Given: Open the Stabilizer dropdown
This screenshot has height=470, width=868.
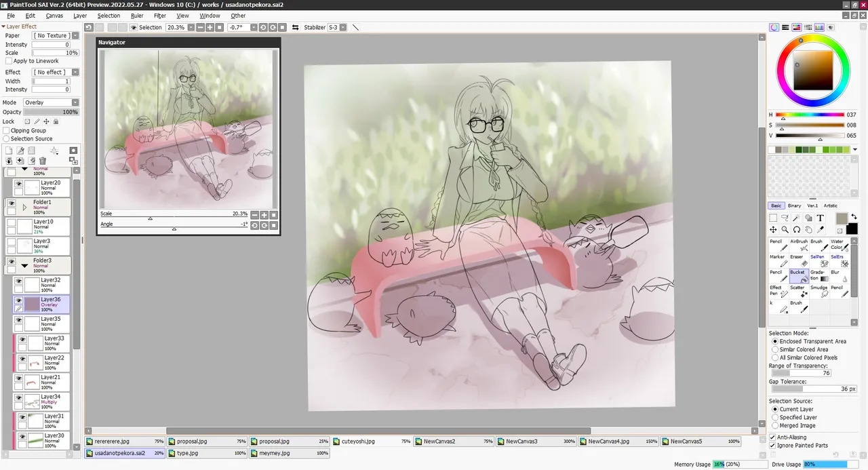Looking at the screenshot, I should point(343,27).
